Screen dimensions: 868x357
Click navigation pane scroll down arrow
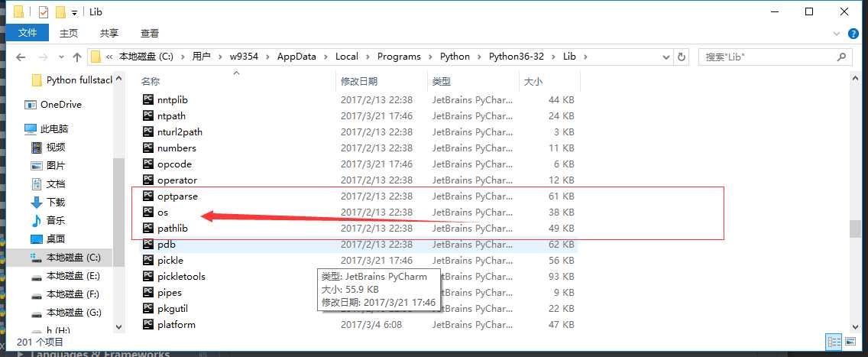click(x=118, y=328)
